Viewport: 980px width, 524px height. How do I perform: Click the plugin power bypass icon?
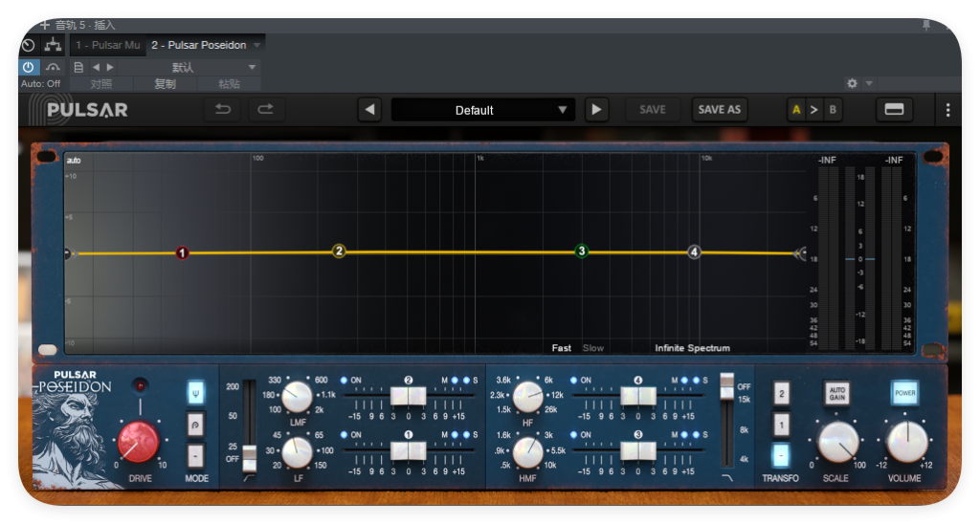coord(28,67)
